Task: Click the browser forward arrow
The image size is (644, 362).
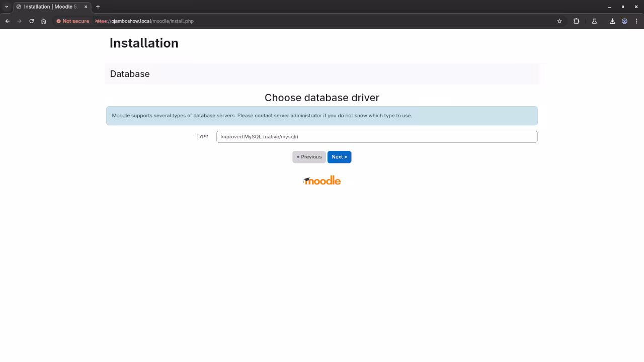Action: (20, 21)
